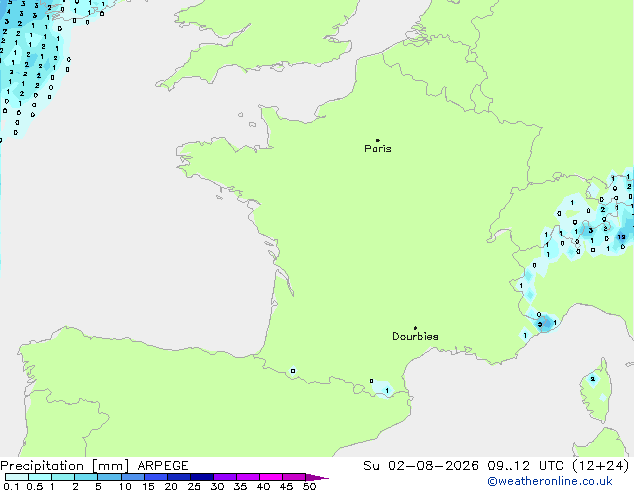Click the '09..12 UTC' time text

click(525, 466)
